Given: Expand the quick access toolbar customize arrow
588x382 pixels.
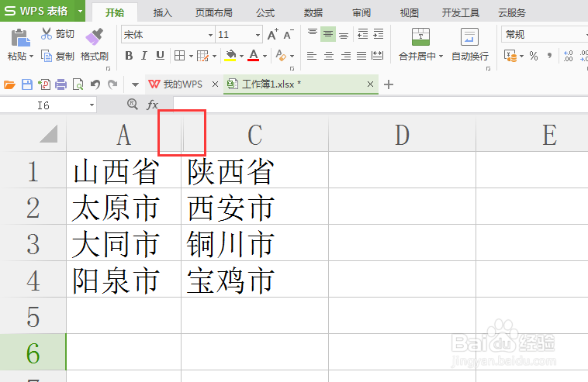Looking at the screenshot, I should [135, 85].
